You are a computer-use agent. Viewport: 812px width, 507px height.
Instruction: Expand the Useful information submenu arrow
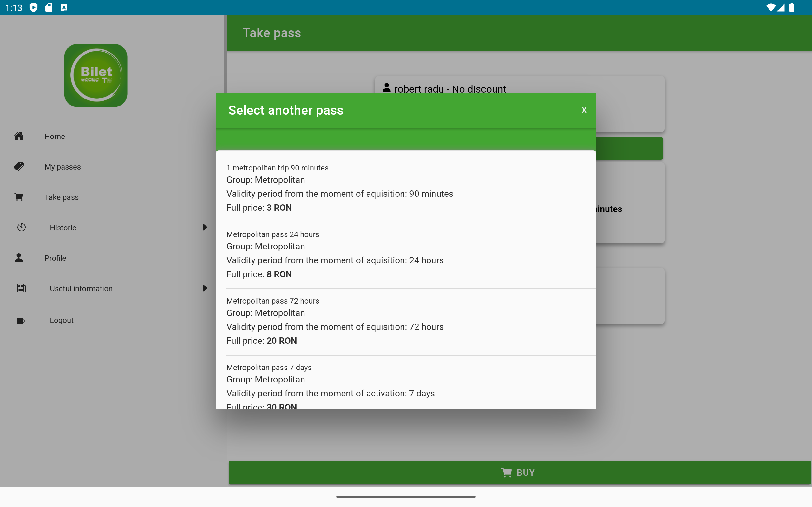point(205,288)
